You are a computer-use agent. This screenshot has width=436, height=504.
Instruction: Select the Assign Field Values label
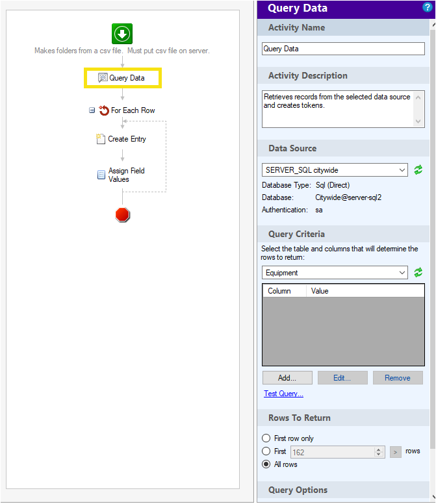click(x=126, y=175)
